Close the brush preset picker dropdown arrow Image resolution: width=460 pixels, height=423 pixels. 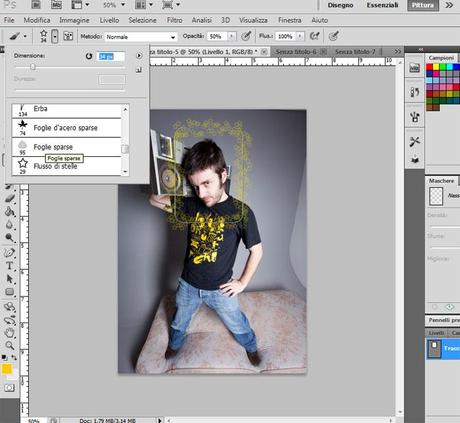pyautogui.click(x=55, y=36)
